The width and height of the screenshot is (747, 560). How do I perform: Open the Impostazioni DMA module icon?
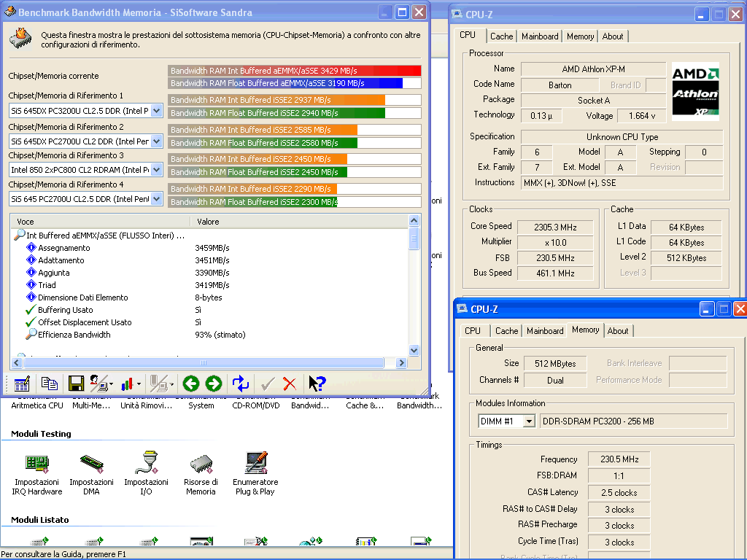coord(91,462)
